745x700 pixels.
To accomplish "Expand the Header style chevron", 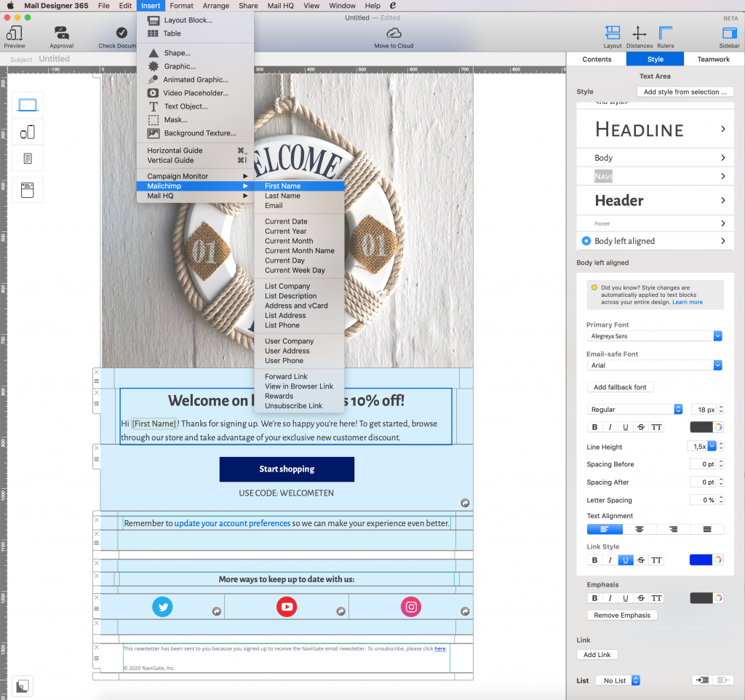I will [722, 200].
